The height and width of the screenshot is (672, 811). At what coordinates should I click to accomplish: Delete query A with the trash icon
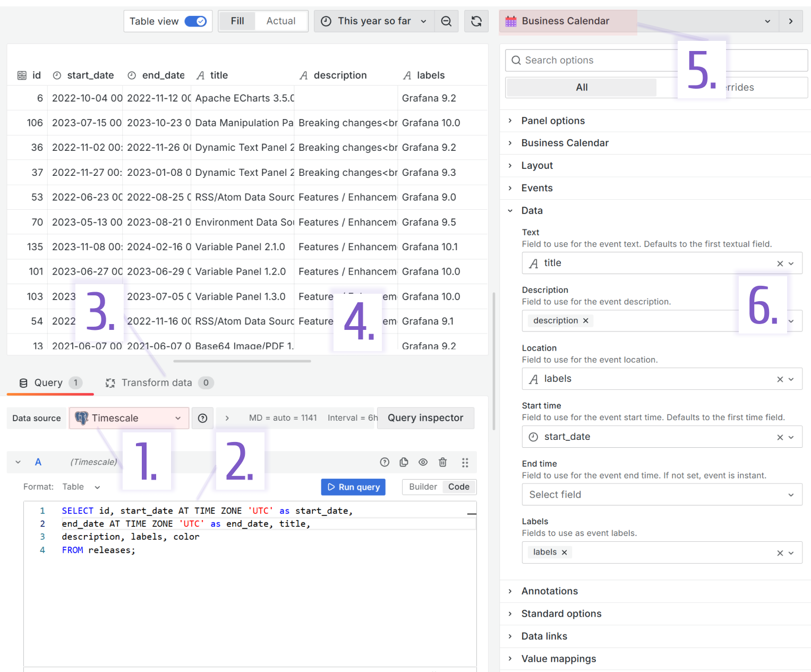(x=442, y=462)
